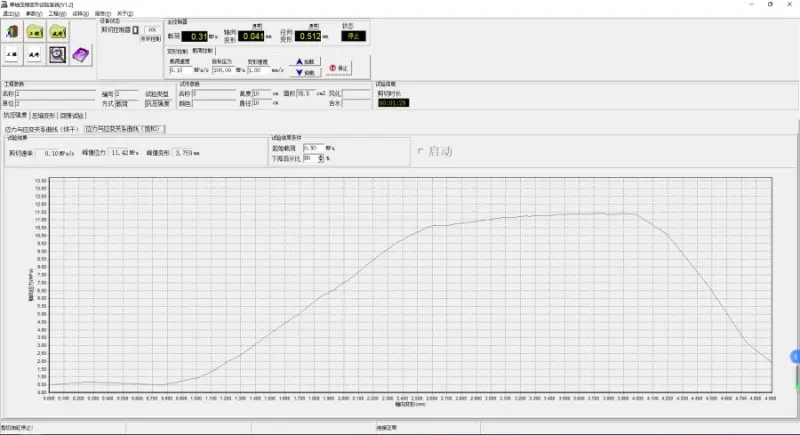Click the 加载 load up-arrow button
The width and height of the screenshot is (800, 435).
(x=305, y=62)
